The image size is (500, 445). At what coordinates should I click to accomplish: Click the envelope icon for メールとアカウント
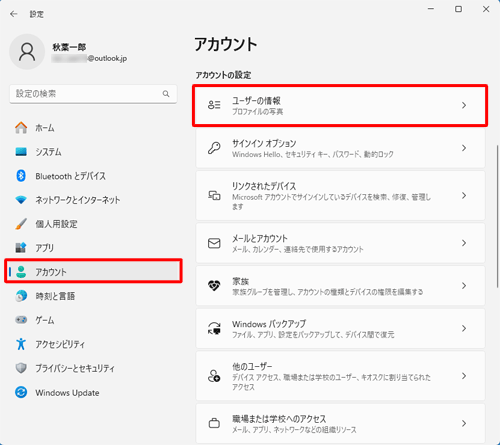coord(214,243)
